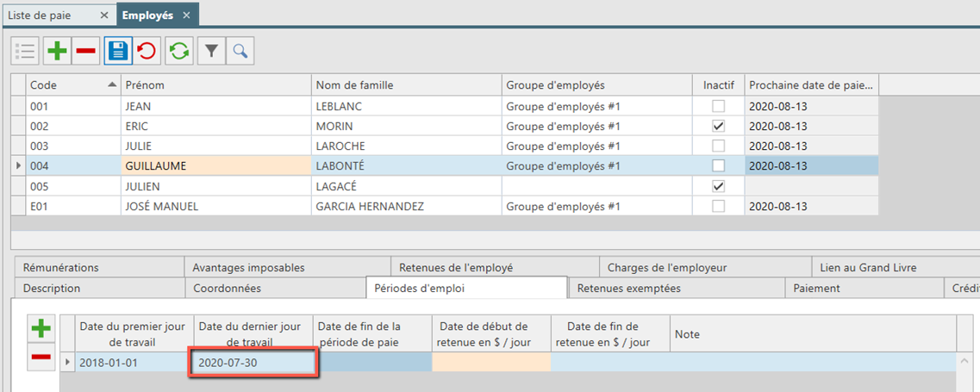This screenshot has width=980, height=392.
Task: Open the Avantages imposables tab
Action: pyautogui.click(x=287, y=268)
